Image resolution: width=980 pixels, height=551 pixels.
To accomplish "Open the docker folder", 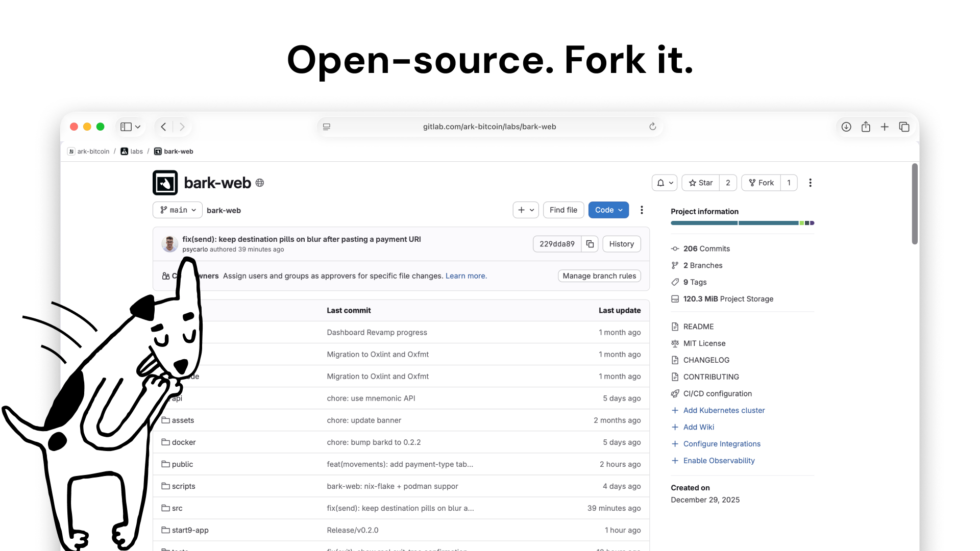I will [x=183, y=442].
